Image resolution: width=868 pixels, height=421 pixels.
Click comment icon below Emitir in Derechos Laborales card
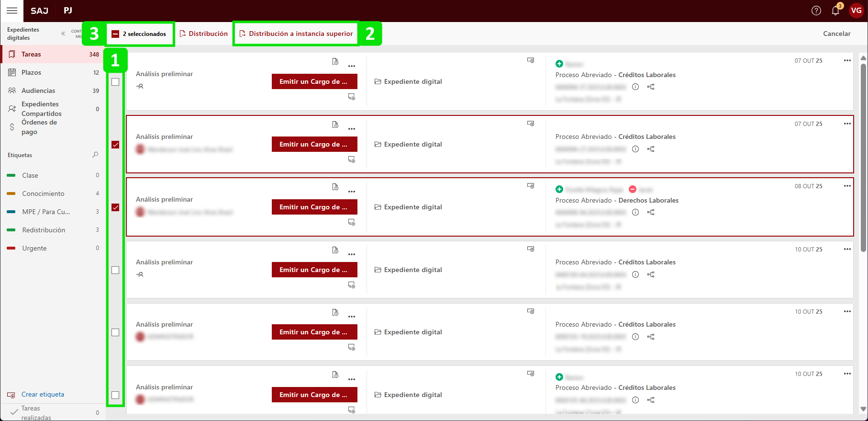click(352, 222)
